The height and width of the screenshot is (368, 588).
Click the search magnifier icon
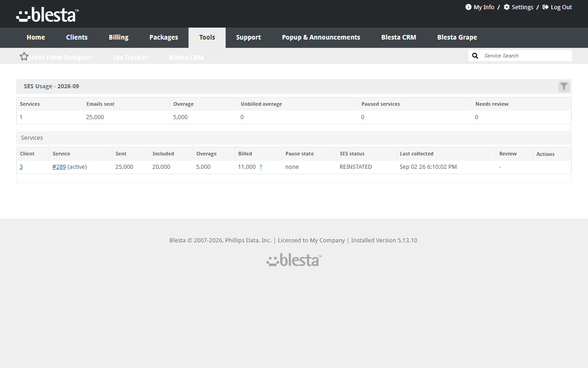coord(475,56)
